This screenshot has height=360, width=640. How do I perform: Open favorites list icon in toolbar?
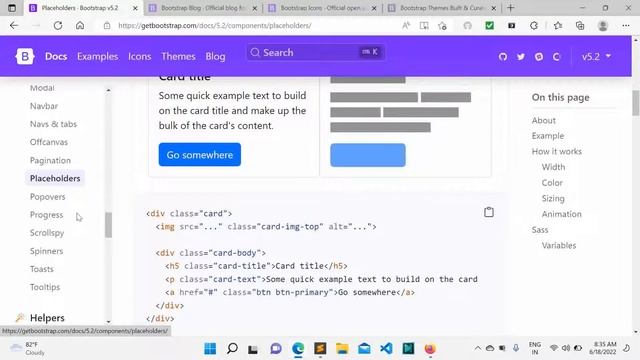(558, 26)
